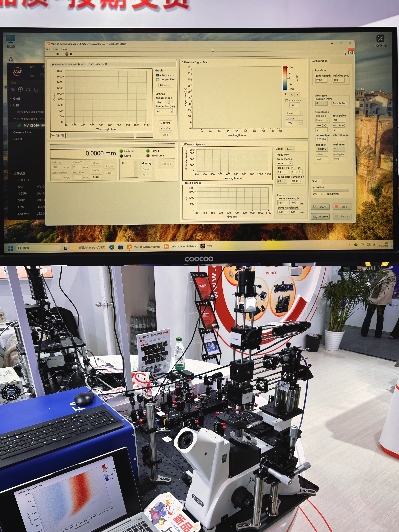Open the Tool menu
Image resolution: width=399 pixels, height=532 pixels.
coord(56,49)
